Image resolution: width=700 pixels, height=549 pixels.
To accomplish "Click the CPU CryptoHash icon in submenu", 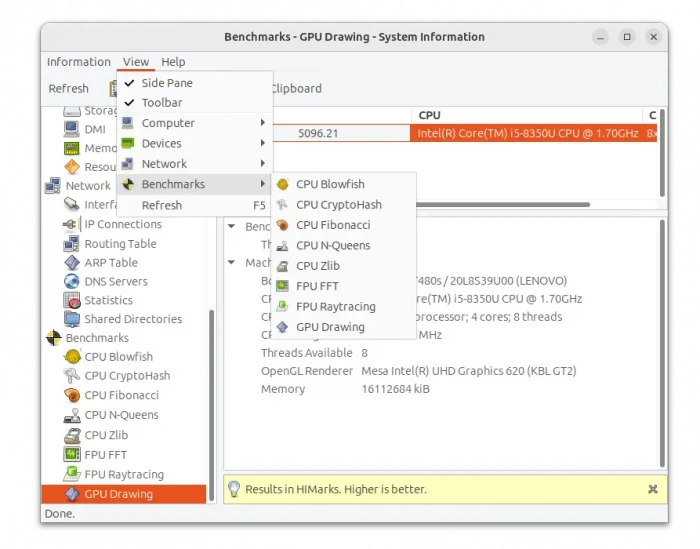I will tap(283, 204).
